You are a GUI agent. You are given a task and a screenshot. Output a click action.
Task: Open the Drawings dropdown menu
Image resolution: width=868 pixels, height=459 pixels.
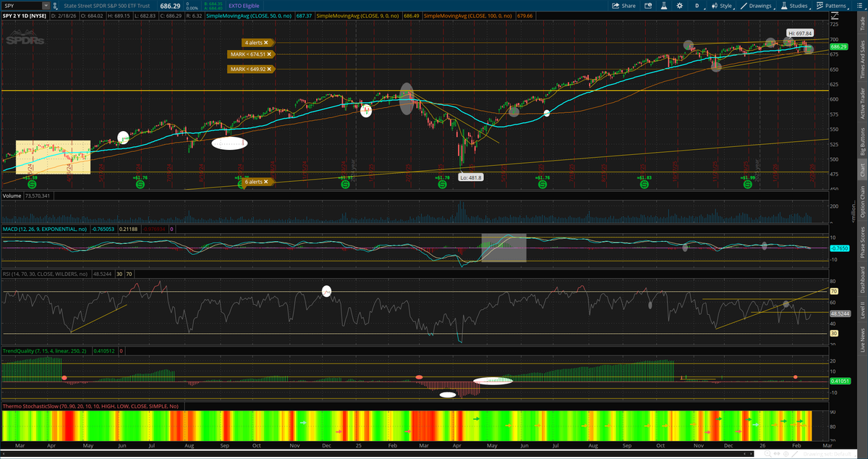tap(758, 6)
